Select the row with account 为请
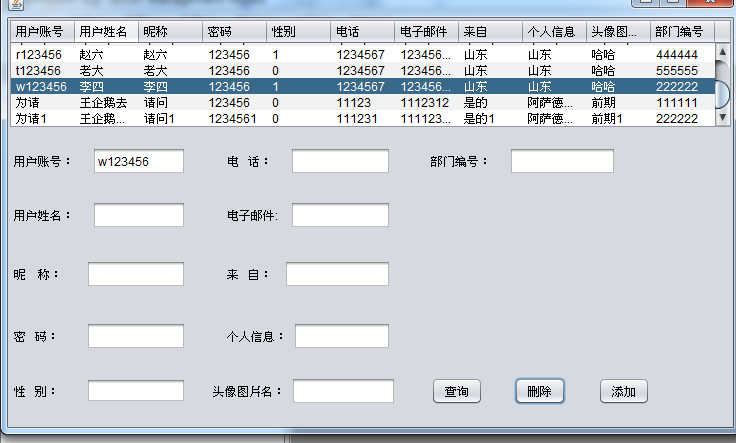 click(x=363, y=102)
